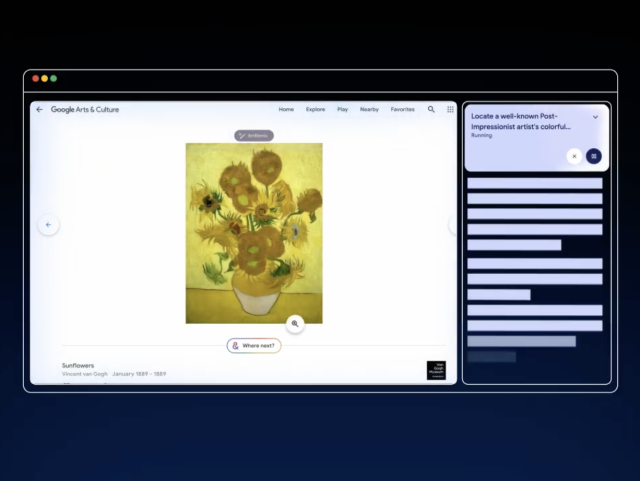The height and width of the screenshot is (481, 640).
Task: Click the red window close dot
Action: tap(36, 78)
